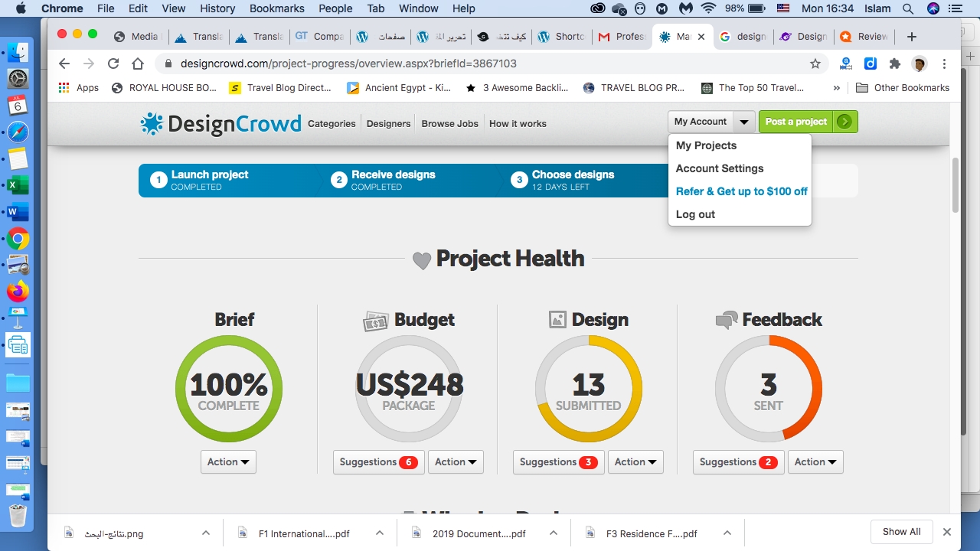Open System Preferences in the dock

click(18, 78)
